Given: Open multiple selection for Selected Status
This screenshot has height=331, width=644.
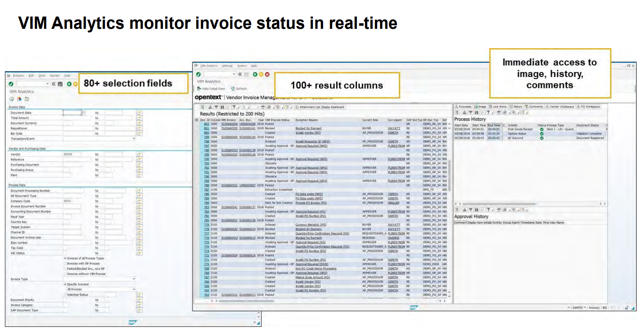Looking at the screenshot, I should click(139, 295).
